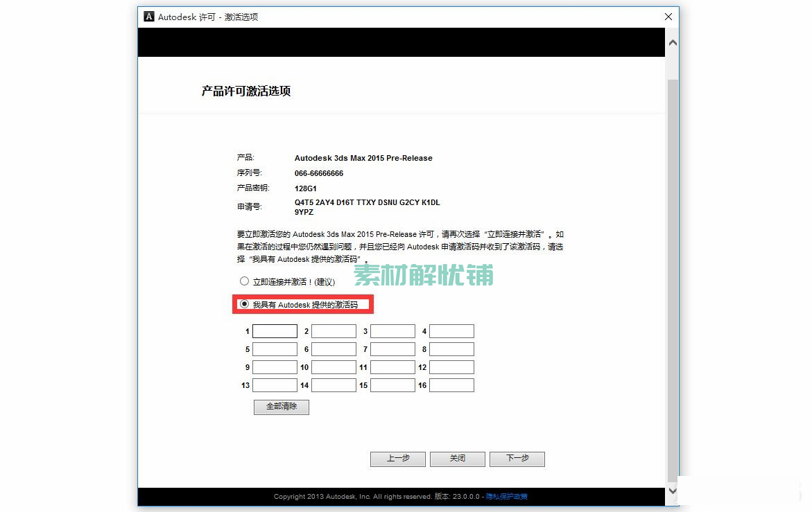Click the product key 128G1
Image resolution: width=812 pixels, height=512 pixels.
pos(306,188)
